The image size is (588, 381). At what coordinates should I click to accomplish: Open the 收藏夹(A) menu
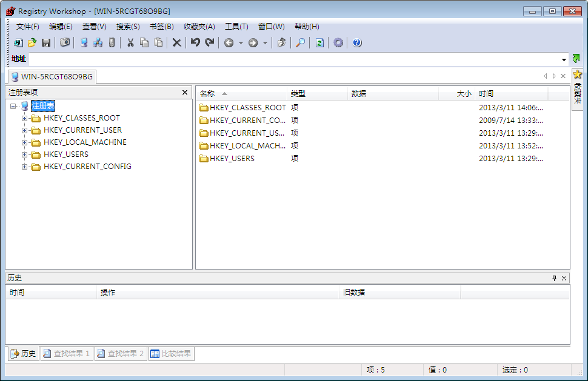coord(199,27)
